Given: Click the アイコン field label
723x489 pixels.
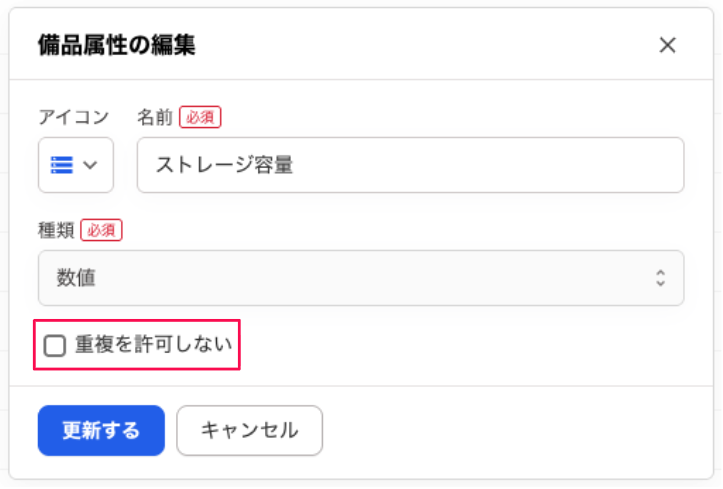Looking at the screenshot, I should pos(73,117).
